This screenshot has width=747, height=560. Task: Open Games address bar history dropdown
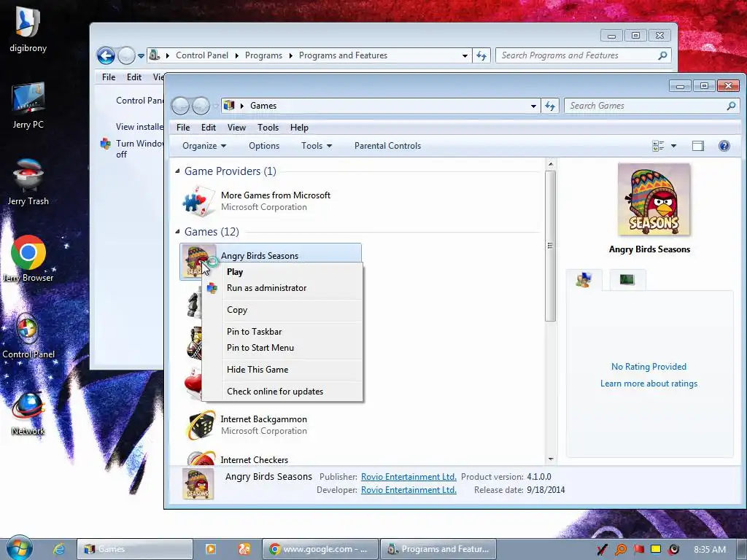click(x=533, y=106)
